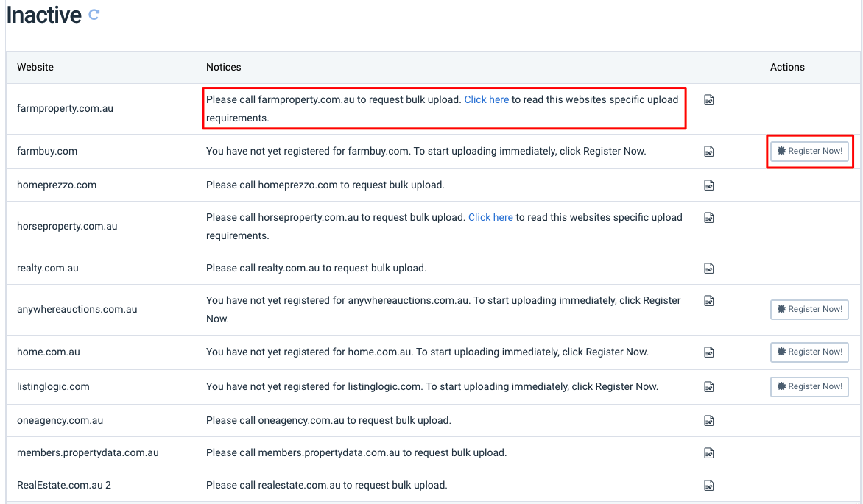The height and width of the screenshot is (504, 863).
Task: Click the Inactive section heading
Action: point(44,15)
